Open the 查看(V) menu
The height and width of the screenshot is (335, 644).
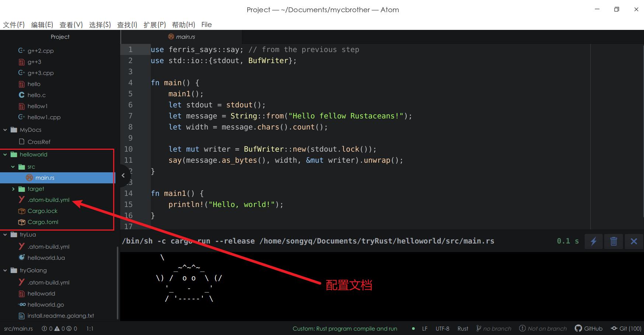tap(71, 25)
